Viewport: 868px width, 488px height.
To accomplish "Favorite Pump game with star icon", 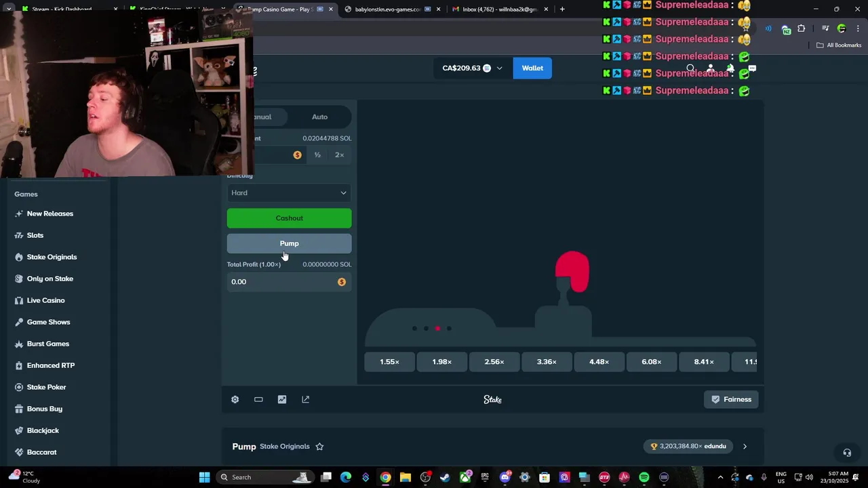I will tap(319, 447).
